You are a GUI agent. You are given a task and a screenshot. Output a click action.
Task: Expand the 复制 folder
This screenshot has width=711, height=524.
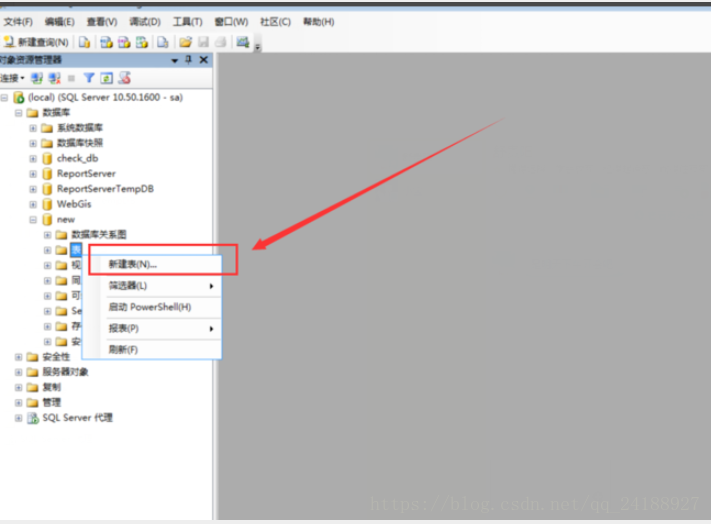pyautogui.click(x=18, y=388)
